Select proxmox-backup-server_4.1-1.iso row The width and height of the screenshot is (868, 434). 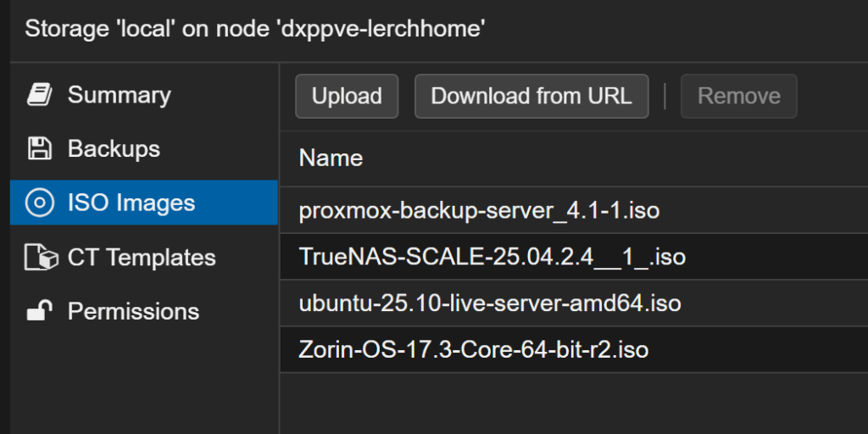point(479,210)
